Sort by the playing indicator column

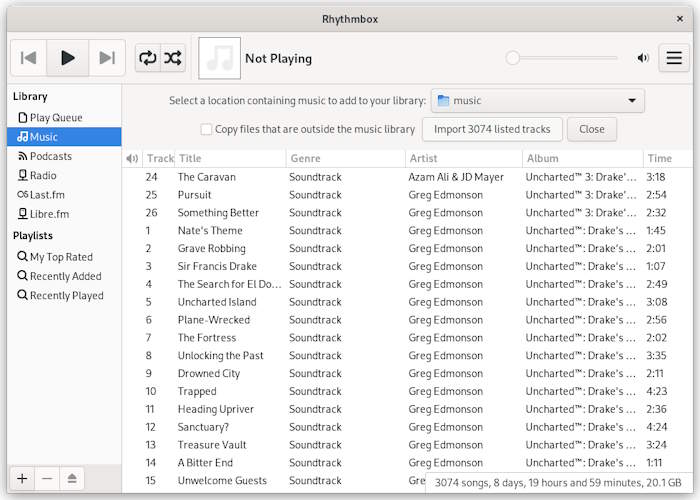(132, 158)
